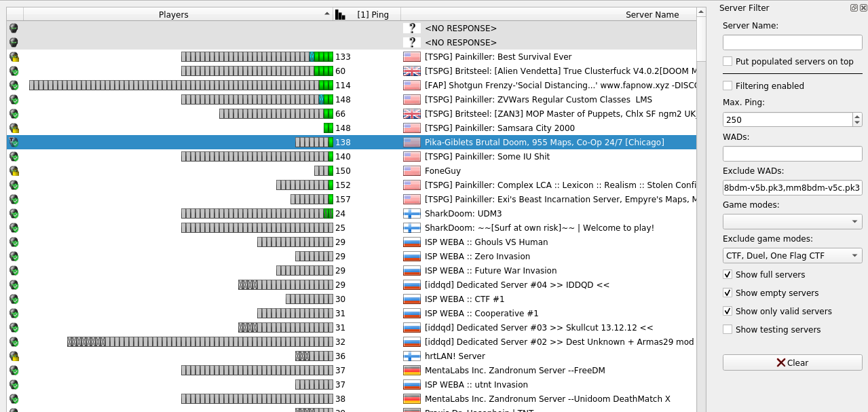Click the padlock status icon for Painkiller: Samsara City 2000

[14, 128]
